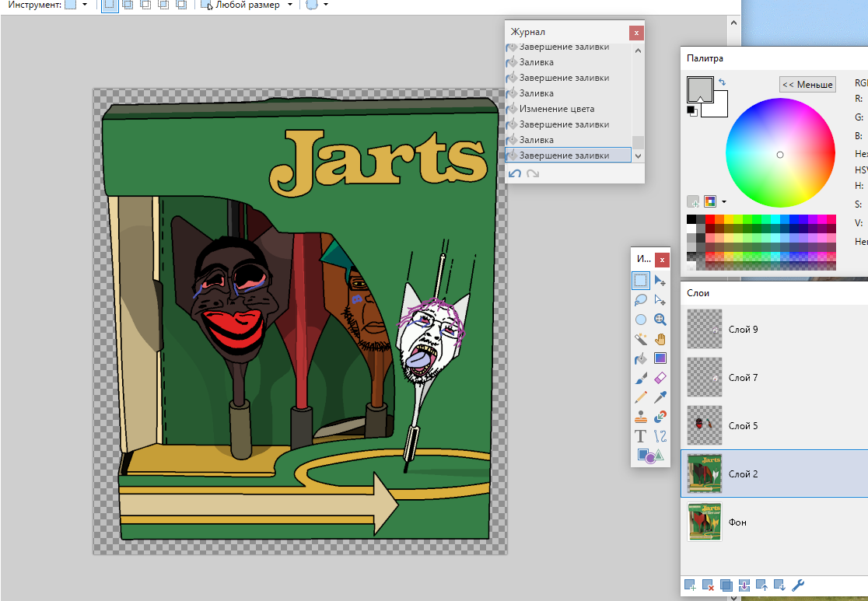Click the << Меньше button
The image size is (868, 601).
(807, 85)
